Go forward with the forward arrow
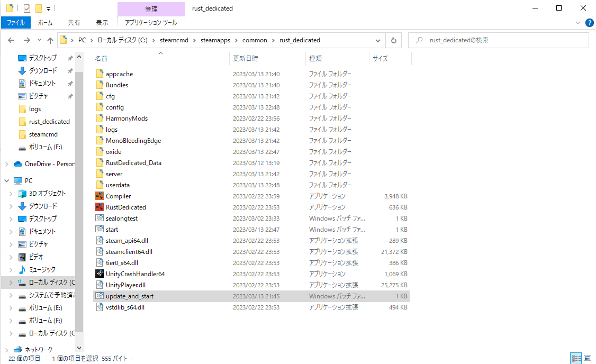 (x=26, y=40)
